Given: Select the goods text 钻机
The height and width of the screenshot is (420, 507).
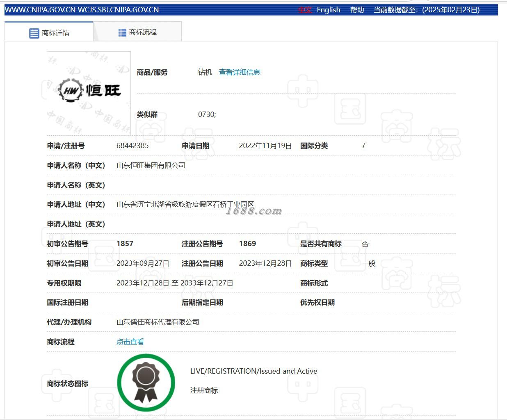Looking at the screenshot, I should (205, 72).
